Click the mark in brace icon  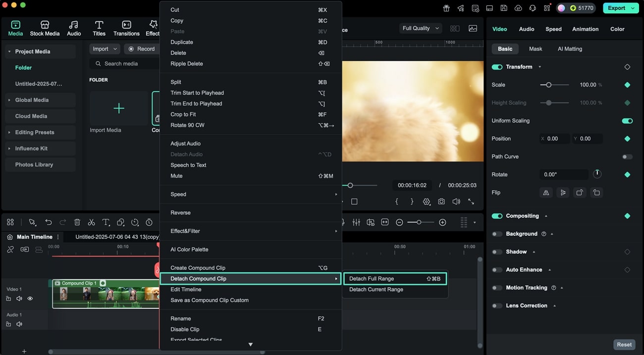pos(397,202)
